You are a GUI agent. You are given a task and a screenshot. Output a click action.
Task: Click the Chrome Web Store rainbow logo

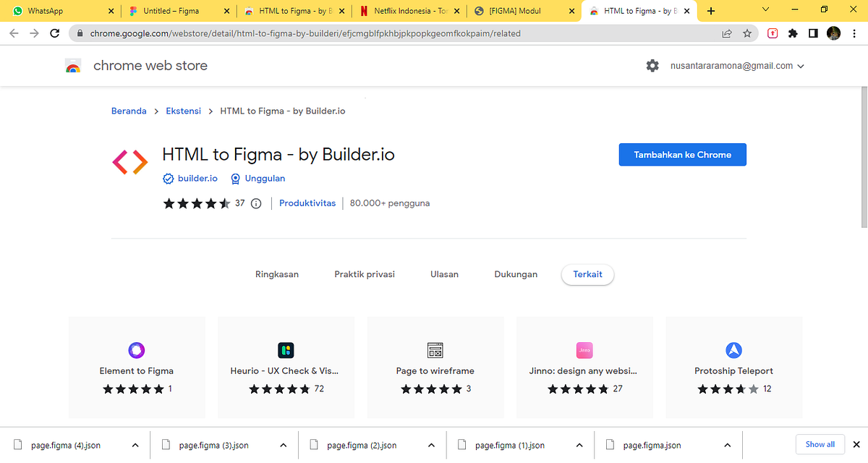tap(73, 66)
